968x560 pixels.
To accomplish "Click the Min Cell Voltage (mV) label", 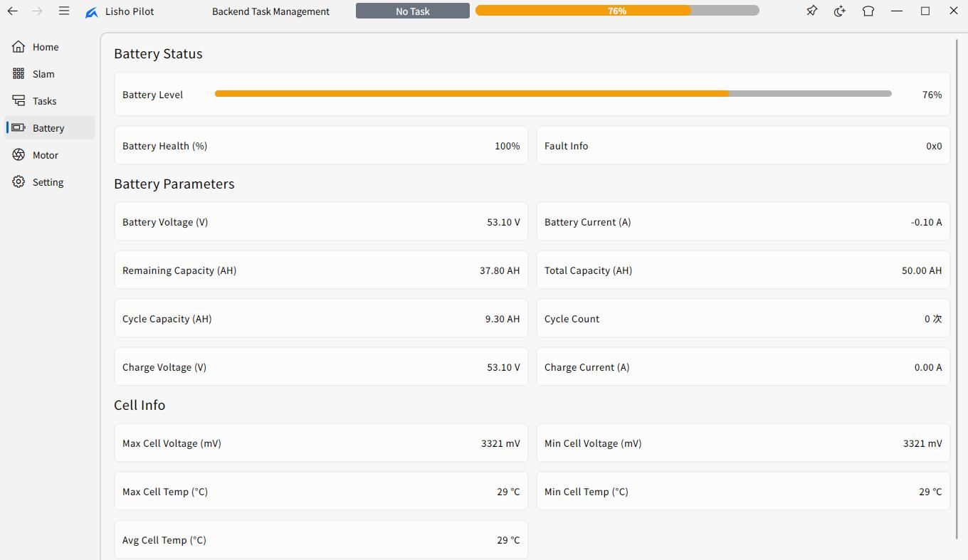I will coord(593,443).
